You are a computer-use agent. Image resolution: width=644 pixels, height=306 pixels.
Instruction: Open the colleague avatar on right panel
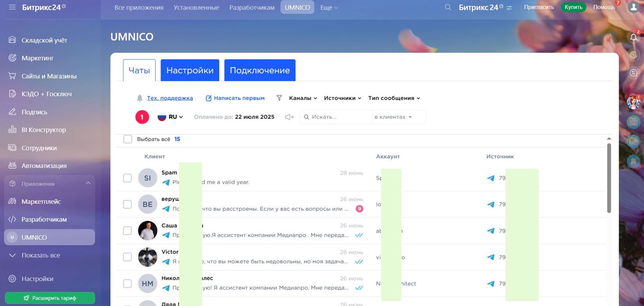click(634, 102)
